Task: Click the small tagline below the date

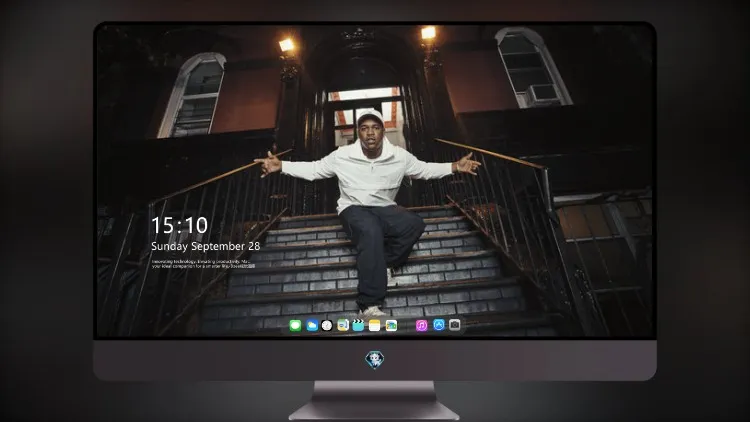Action: 203,264
